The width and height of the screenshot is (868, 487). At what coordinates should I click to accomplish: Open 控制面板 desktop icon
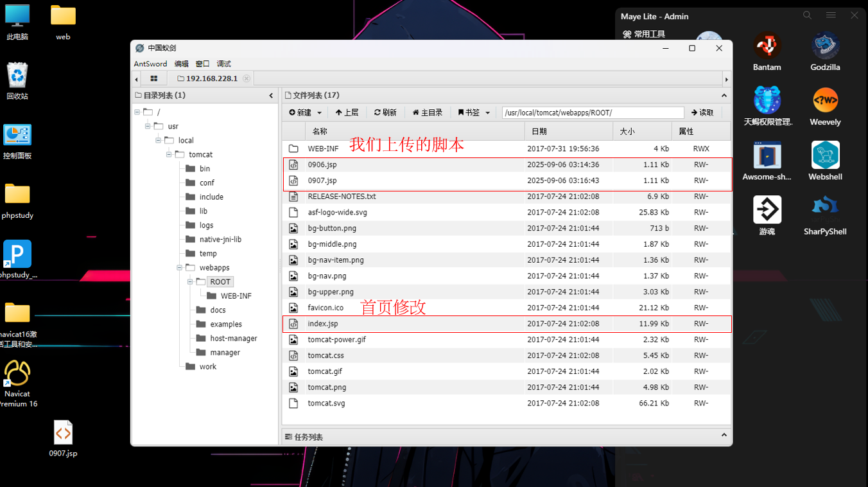17,141
